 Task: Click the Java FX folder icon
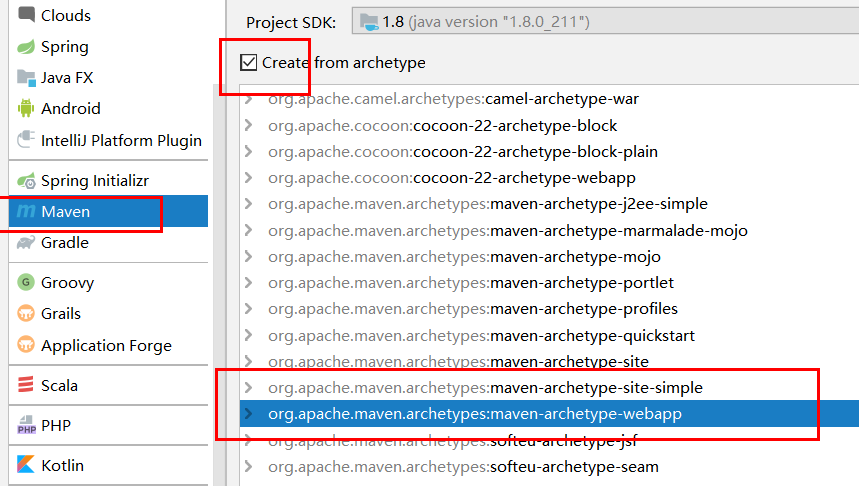click(x=26, y=78)
